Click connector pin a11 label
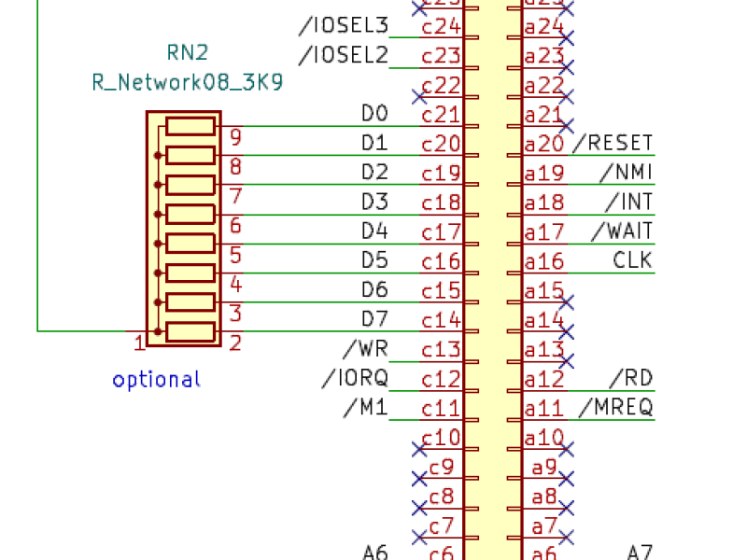Screen dimensions: 747x560 click(544, 409)
